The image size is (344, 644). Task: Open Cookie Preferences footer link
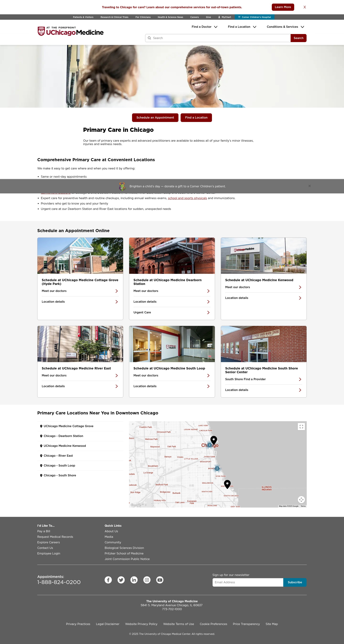(x=213, y=624)
